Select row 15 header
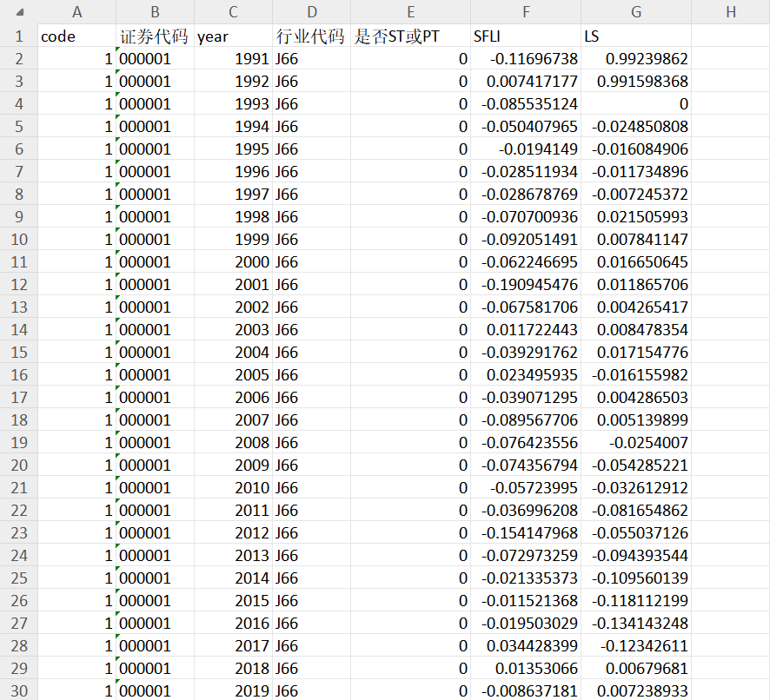Viewport: 770px width, 700px height. (18, 353)
